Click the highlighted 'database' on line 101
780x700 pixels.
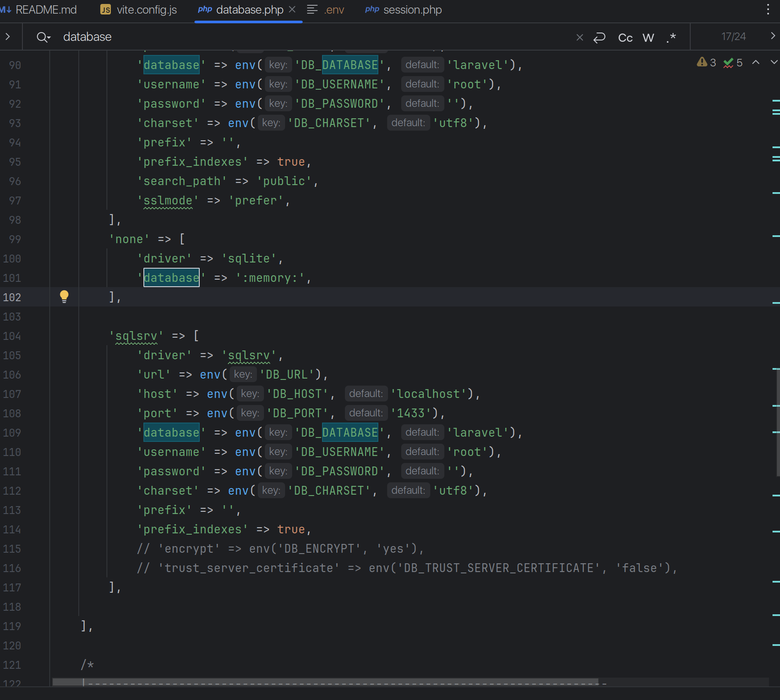point(172,278)
